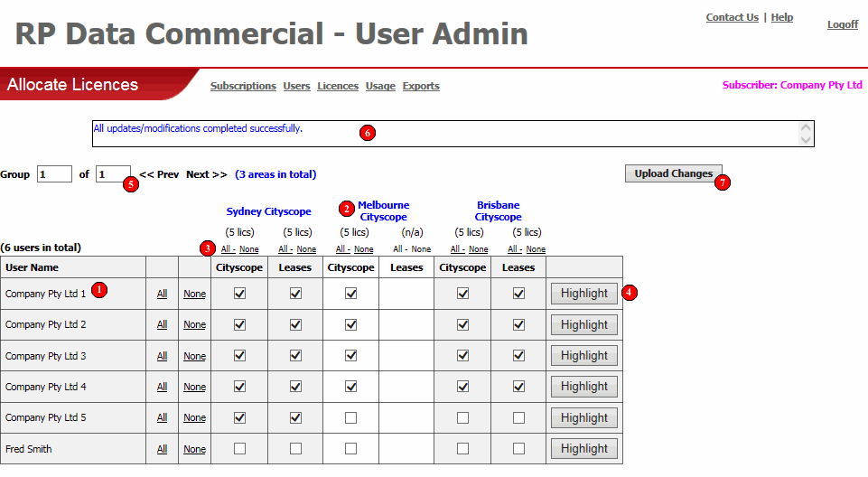Switch to the Usage tab
This screenshot has height=477, width=868.
(x=380, y=86)
